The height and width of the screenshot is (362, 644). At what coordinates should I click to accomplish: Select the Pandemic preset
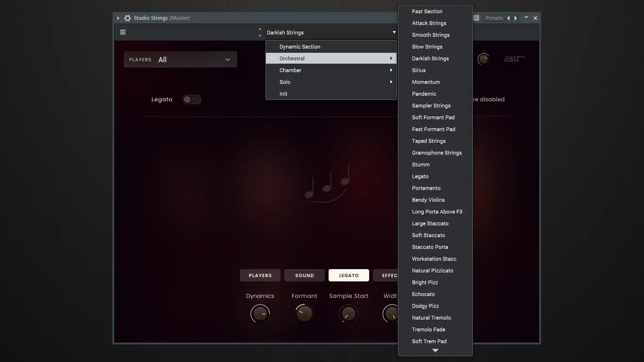435,94
